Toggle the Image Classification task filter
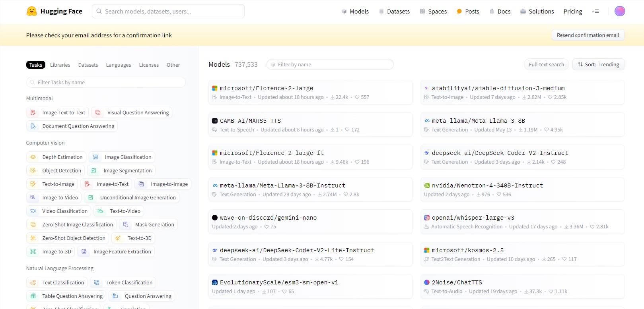Viewport: 644px width, 309px height. (x=122, y=157)
